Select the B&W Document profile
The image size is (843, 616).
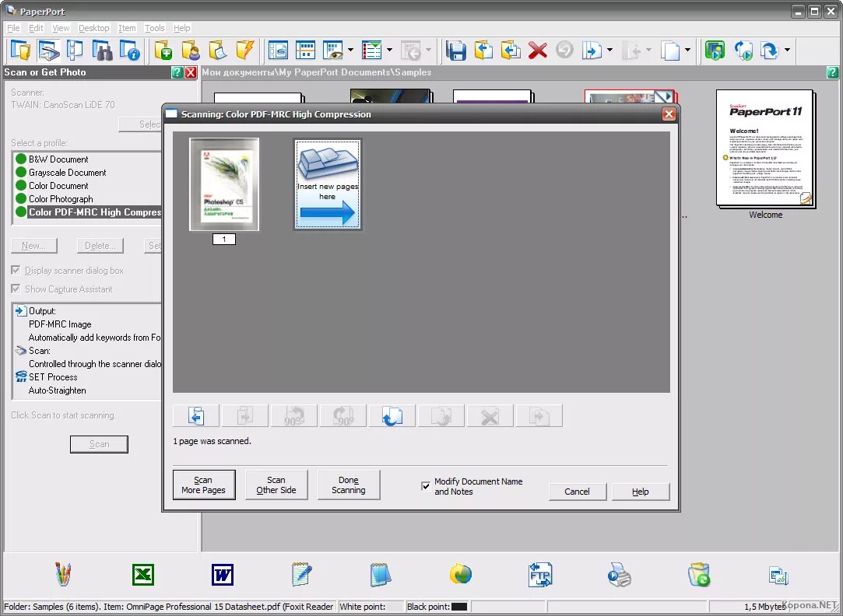click(x=58, y=159)
